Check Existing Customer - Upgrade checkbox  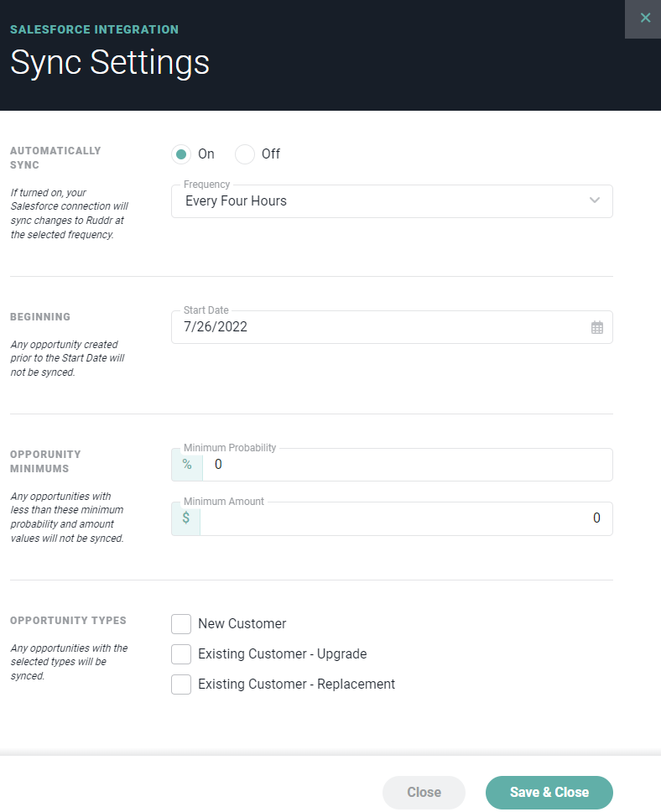coord(181,654)
